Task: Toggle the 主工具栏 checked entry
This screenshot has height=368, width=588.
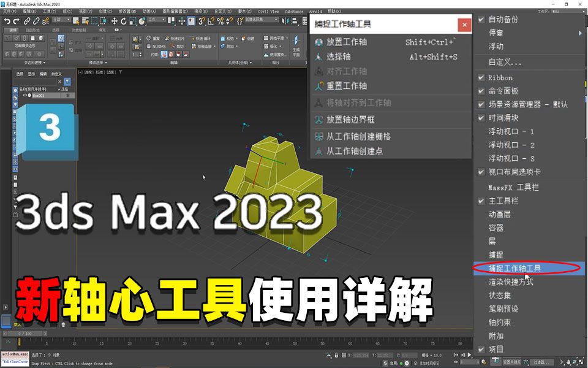Action: pyautogui.click(x=481, y=201)
